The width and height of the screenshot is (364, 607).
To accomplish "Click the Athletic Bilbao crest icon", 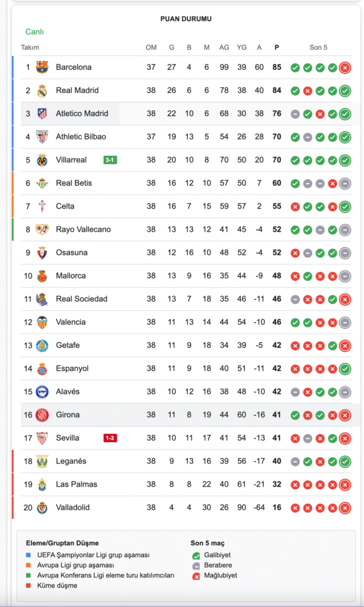I will (42, 137).
